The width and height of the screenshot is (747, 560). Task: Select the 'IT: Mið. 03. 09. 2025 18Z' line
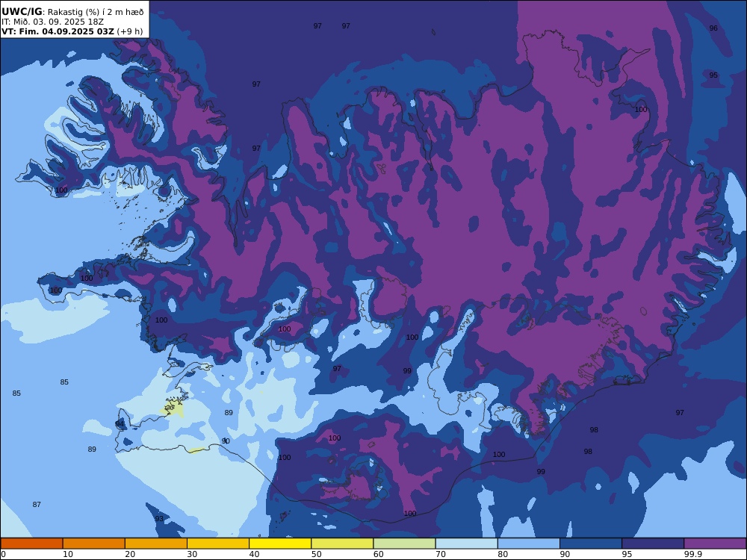pos(52,22)
